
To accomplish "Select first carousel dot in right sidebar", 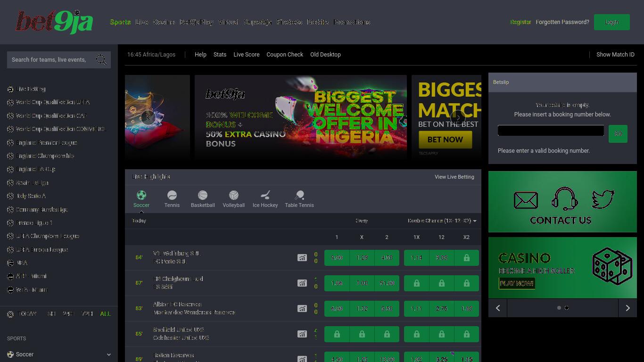I will click(559, 308).
